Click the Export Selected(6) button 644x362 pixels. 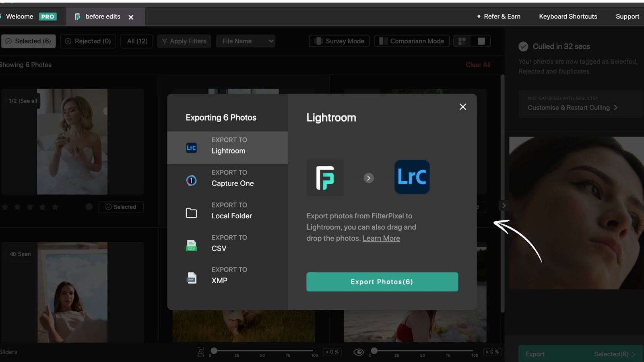(580, 354)
